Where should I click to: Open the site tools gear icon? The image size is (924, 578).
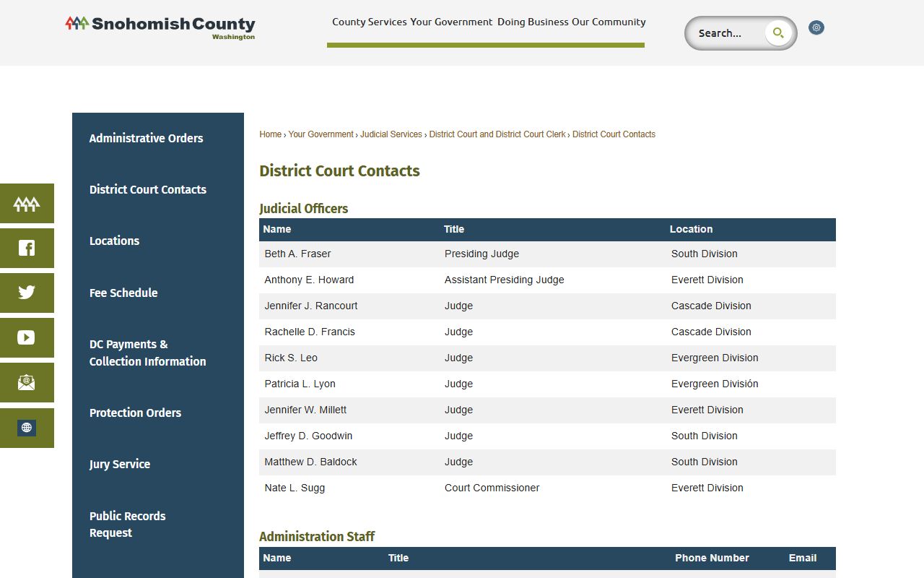(816, 27)
